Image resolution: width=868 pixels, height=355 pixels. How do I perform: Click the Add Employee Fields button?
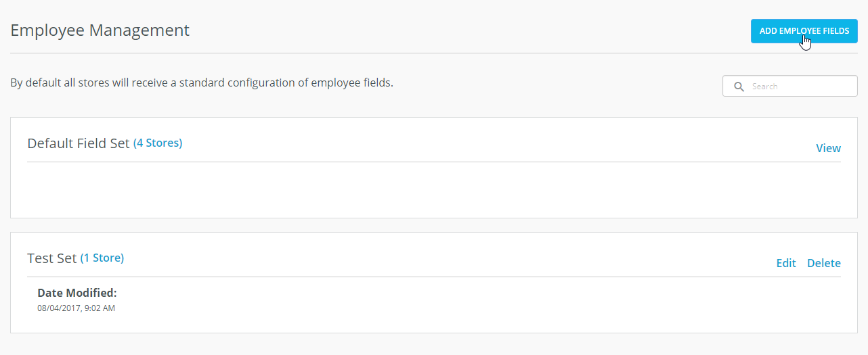point(804,31)
